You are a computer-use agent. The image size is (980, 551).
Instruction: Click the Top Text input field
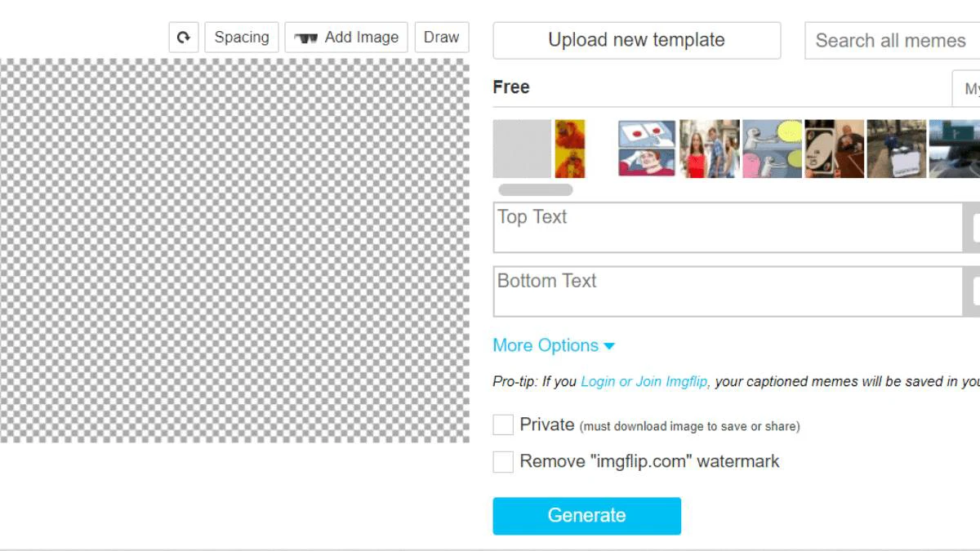click(x=728, y=228)
